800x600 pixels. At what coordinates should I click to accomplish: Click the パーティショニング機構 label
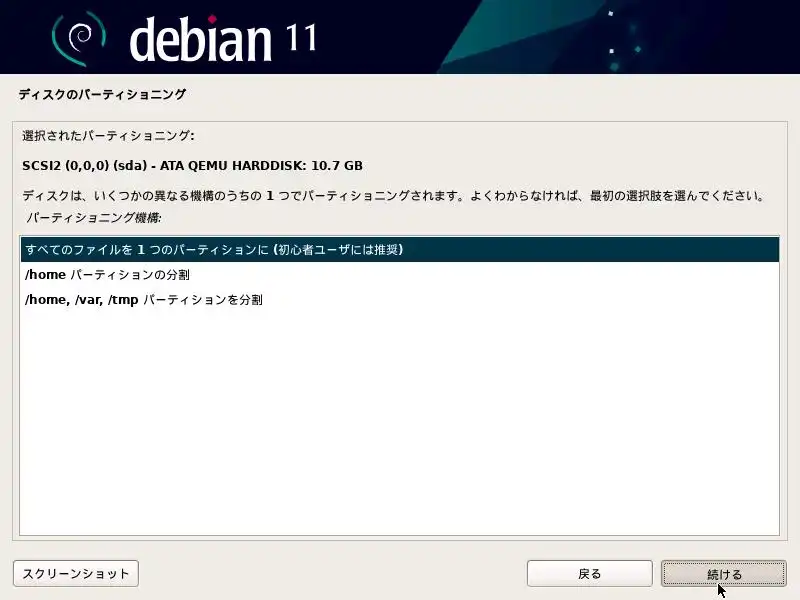click(93, 218)
